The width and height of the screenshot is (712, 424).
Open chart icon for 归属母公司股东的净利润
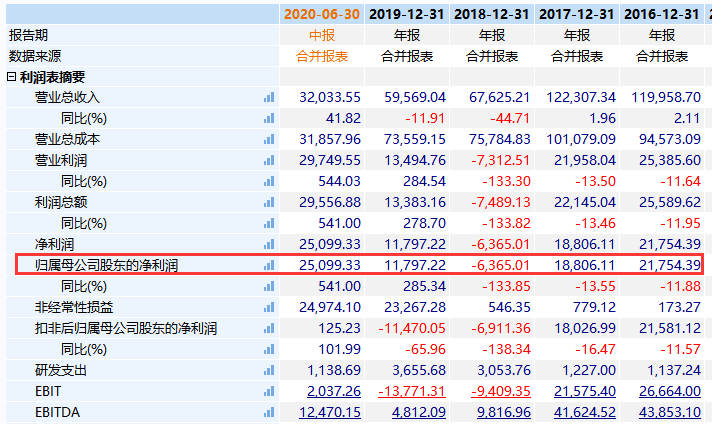pyautogui.click(x=268, y=265)
